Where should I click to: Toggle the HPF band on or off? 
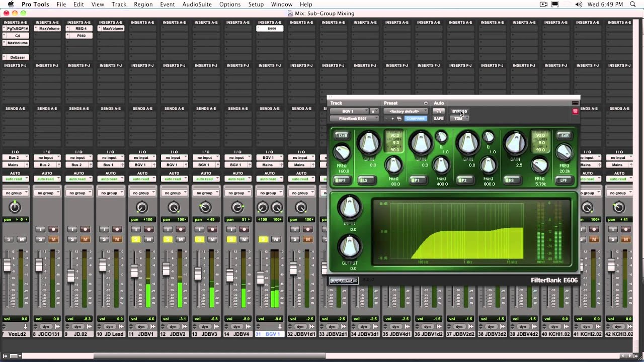coord(343,180)
